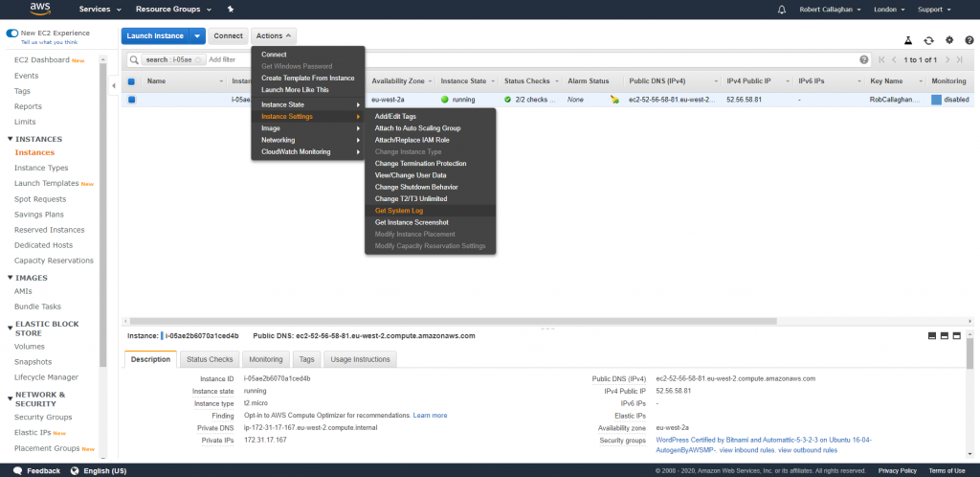Go to next page of results
The height and width of the screenshot is (477, 980).
tap(947, 60)
